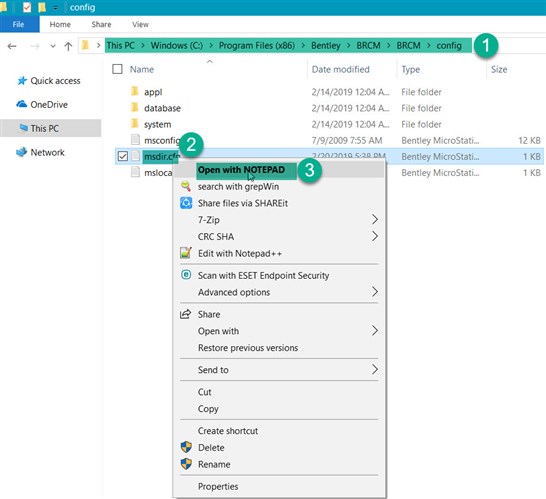Switch to the Home ribbon tab
This screenshot has height=499, width=546.
(60, 24)
